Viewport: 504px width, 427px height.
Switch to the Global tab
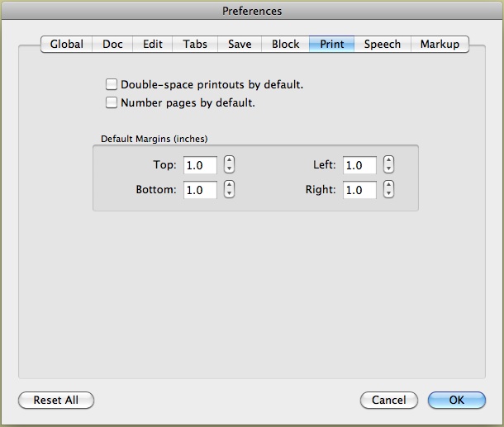pos(66,45)
